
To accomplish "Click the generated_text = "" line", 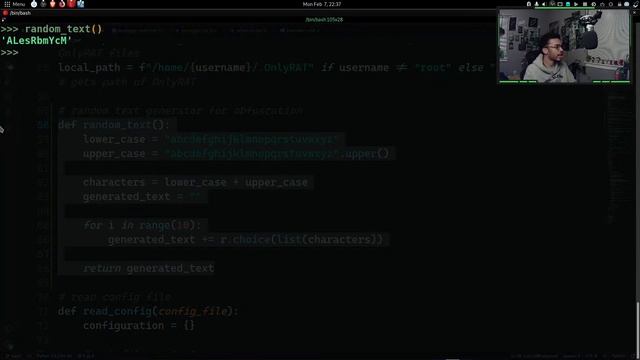I will 142,196.
